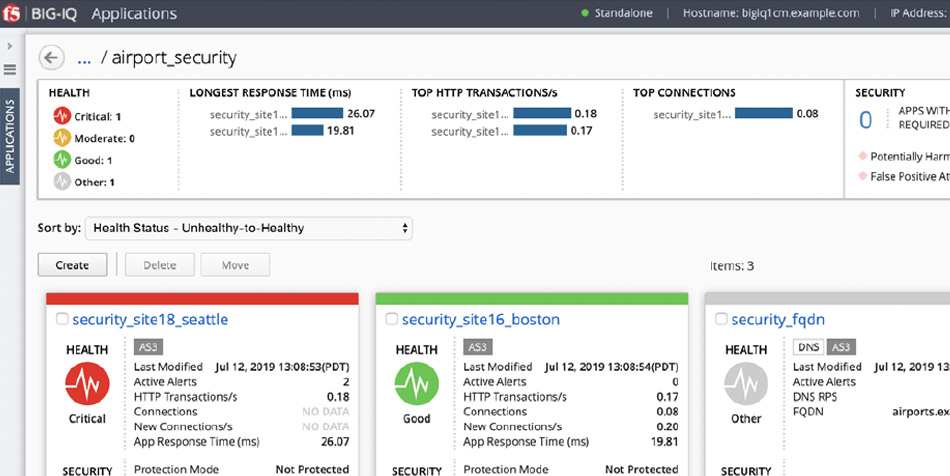Click the 0.17 HTTP transactions bar
The height and width of the screenshot is (476, 950).
[x=540, y=130]
